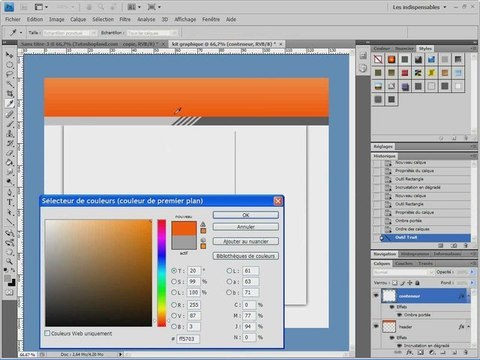Hide the header layer eye icon
Viewport: 480px width, 360px height.
tap(376, 326)
